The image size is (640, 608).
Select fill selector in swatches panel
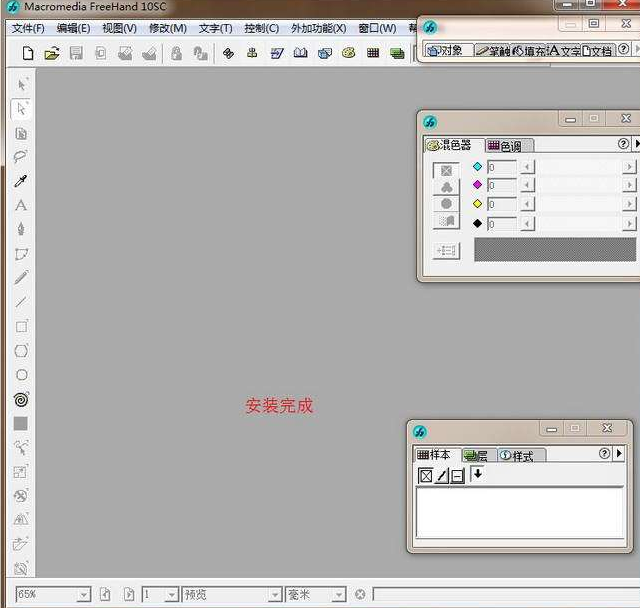pyautogui.click(x=425, y=476)
